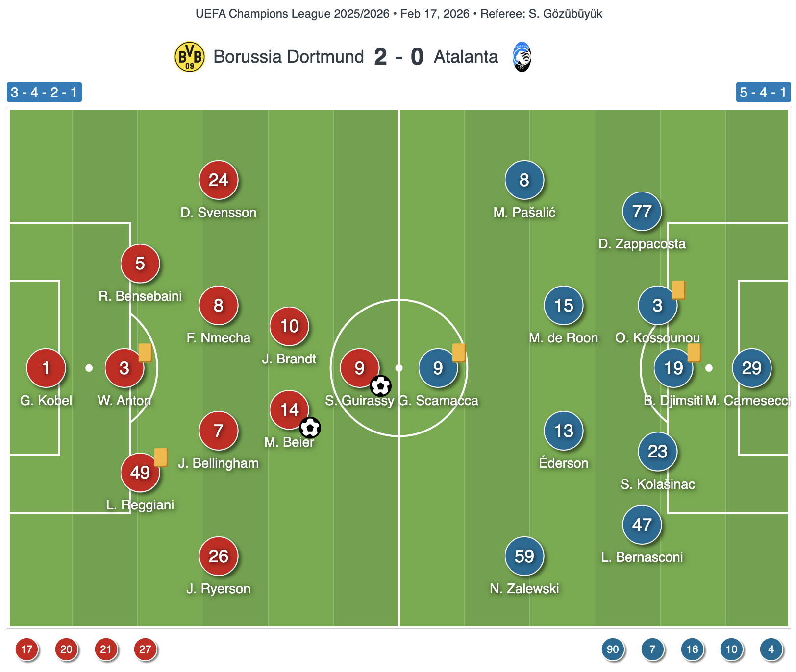This screenshot has width=796, height=672.
Task: Click the Atalanta club crest
Action: [522, 57]
